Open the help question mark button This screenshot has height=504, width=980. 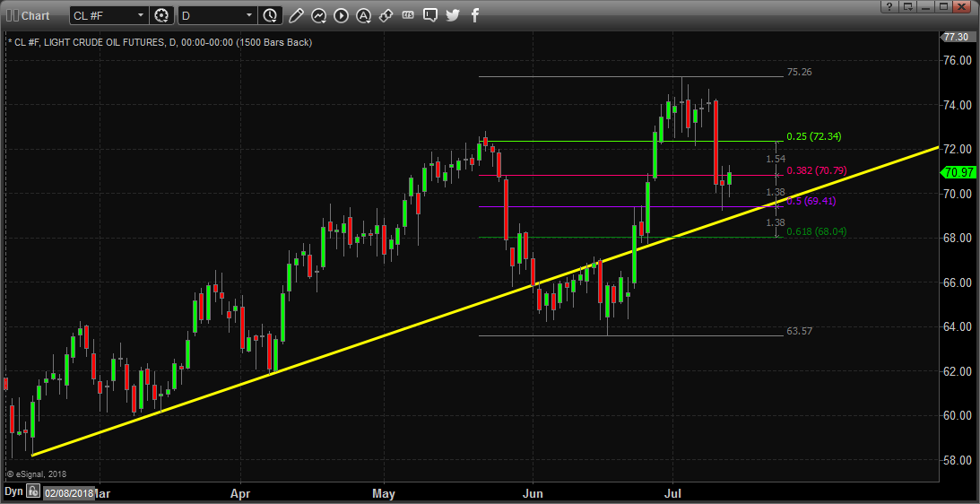click(889, 7)
